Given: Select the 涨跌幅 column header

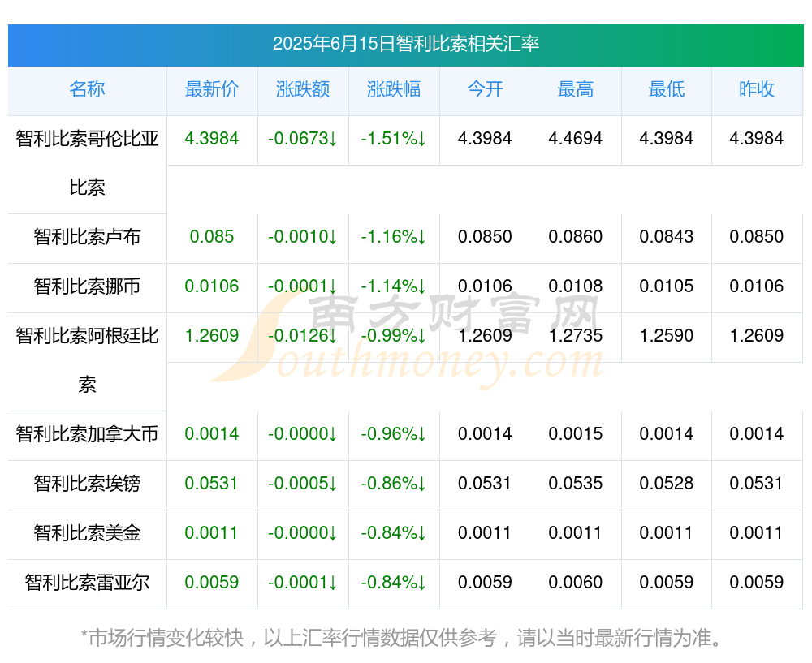Looking at the screenshot, I should (394, 89).
